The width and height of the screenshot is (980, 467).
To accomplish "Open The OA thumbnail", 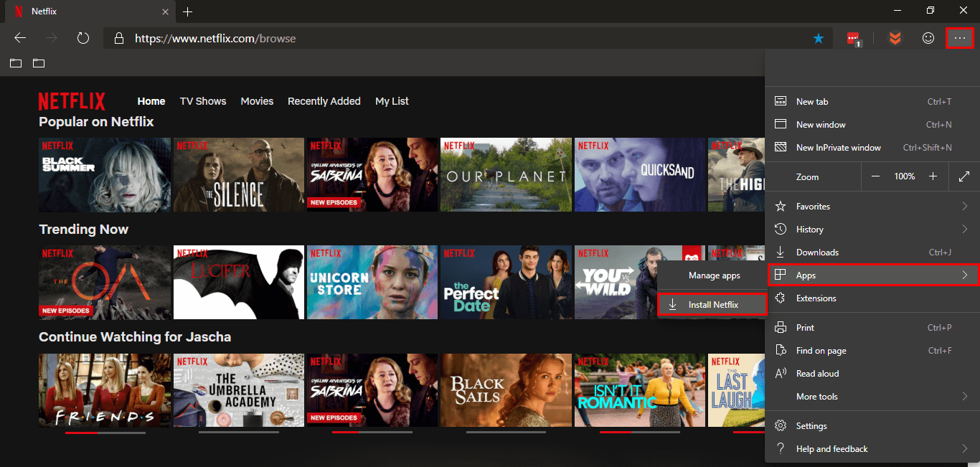I will [x=105, y=283].
